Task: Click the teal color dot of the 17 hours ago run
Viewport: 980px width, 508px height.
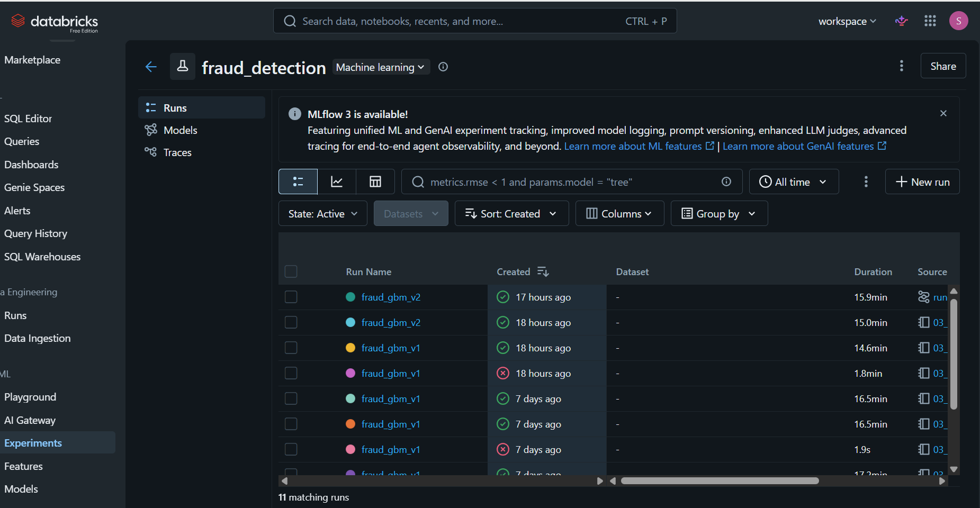Action: (350, 297)
